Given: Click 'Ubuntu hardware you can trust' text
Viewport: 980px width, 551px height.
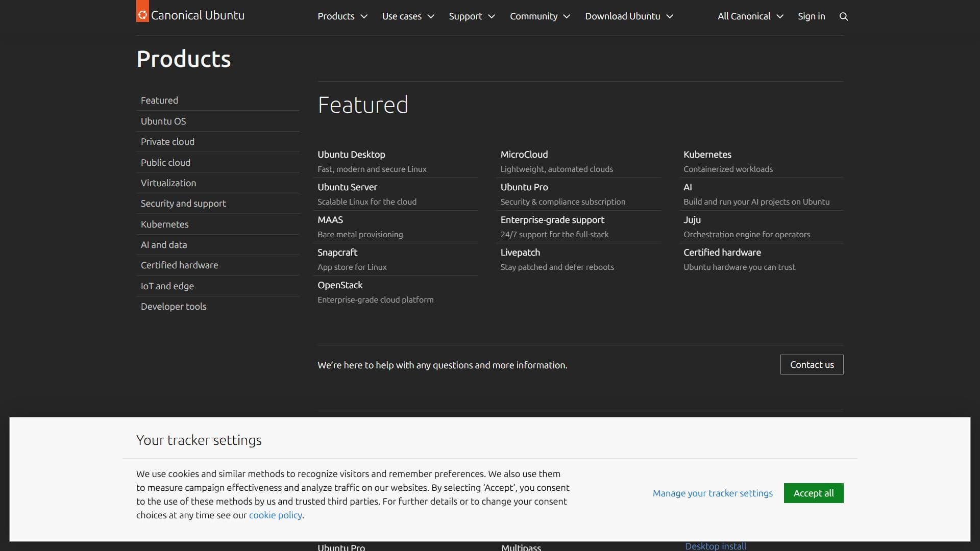Looking at the screenshot, I should (739, 267).
